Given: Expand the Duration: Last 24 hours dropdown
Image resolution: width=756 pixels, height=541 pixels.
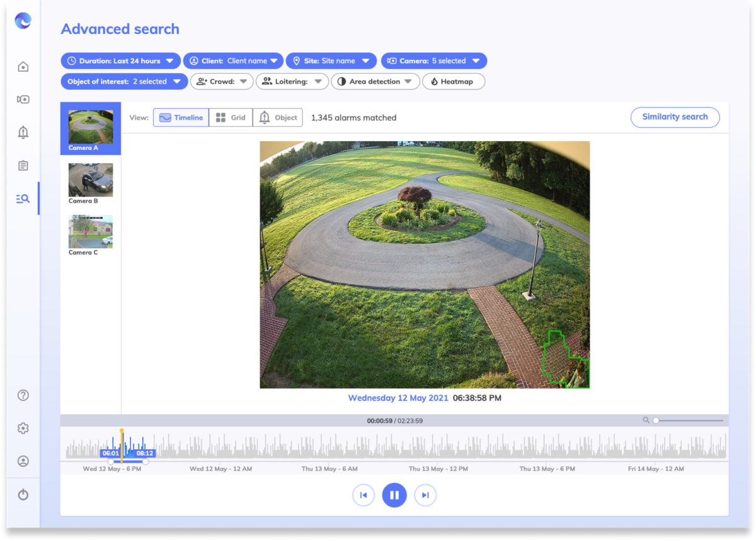Looking at the screenshot, I should (120, 61).
